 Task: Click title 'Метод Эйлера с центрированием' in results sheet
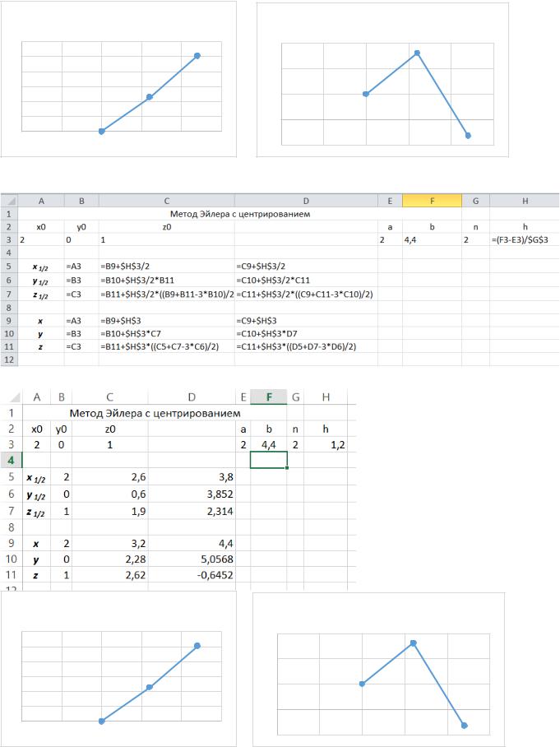pyautogui.click(x=155, y=413)
